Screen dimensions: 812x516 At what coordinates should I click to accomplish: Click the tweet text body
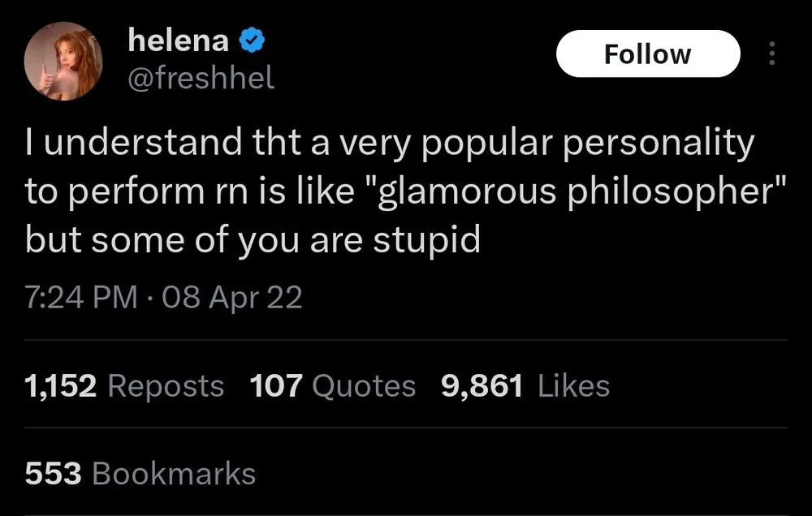pos(390,191)
